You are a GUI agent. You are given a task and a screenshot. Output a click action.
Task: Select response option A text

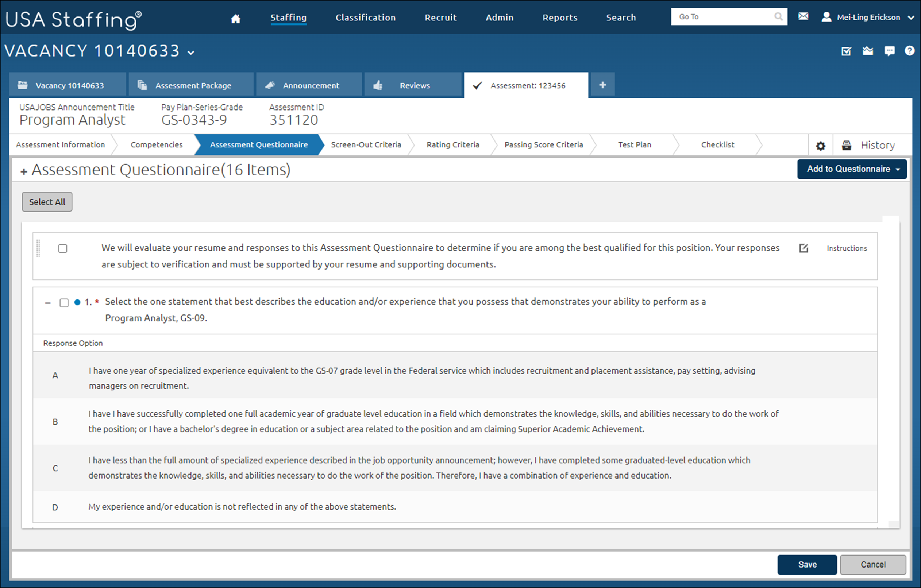point(422,378)
